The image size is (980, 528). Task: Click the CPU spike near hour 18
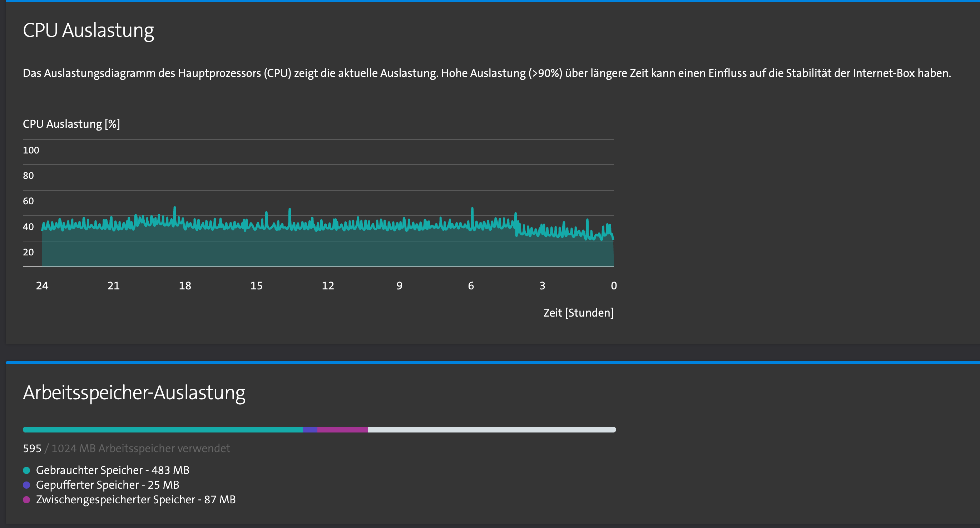click(x=175, y=209)
